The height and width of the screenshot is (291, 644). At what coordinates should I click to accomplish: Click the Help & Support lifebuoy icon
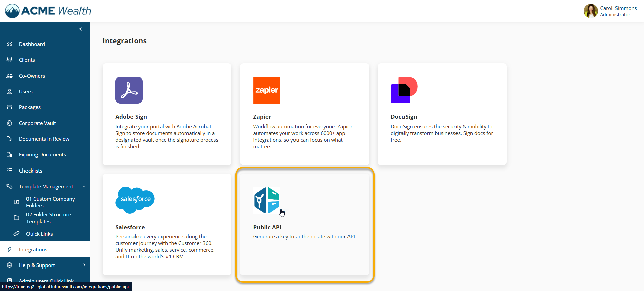pos(10,265)
